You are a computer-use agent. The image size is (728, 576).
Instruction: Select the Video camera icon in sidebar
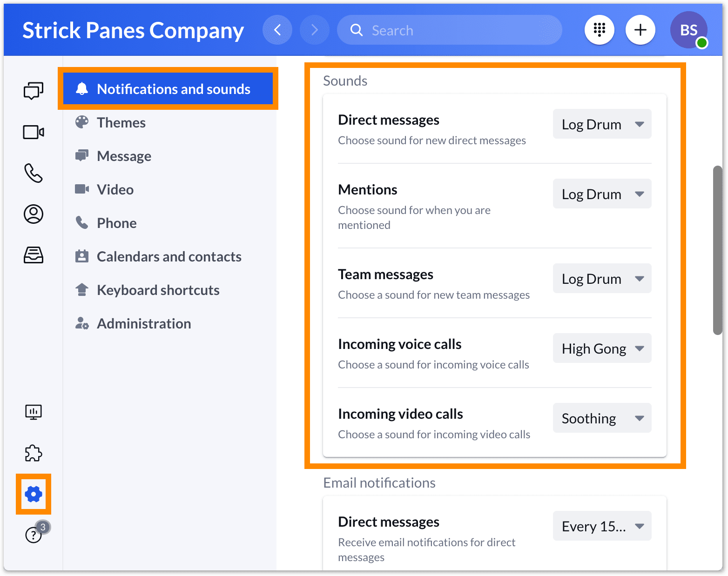33,132
